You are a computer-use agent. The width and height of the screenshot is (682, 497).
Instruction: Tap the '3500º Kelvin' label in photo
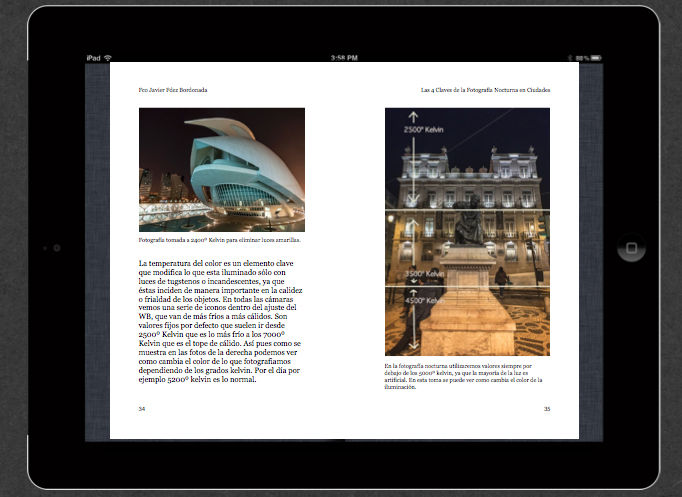pos(424,274)
